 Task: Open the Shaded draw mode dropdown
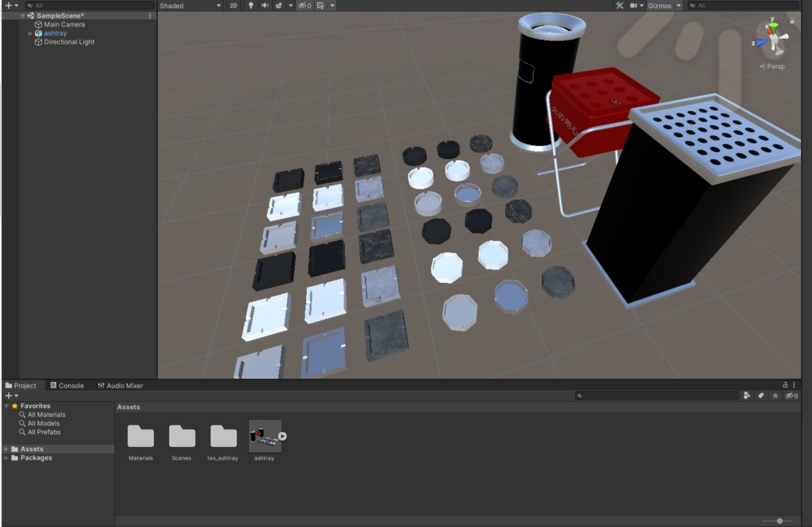190,6
